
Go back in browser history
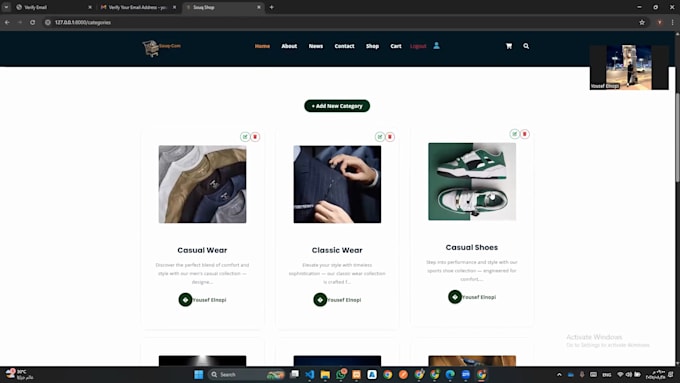(x=7, y=22)
